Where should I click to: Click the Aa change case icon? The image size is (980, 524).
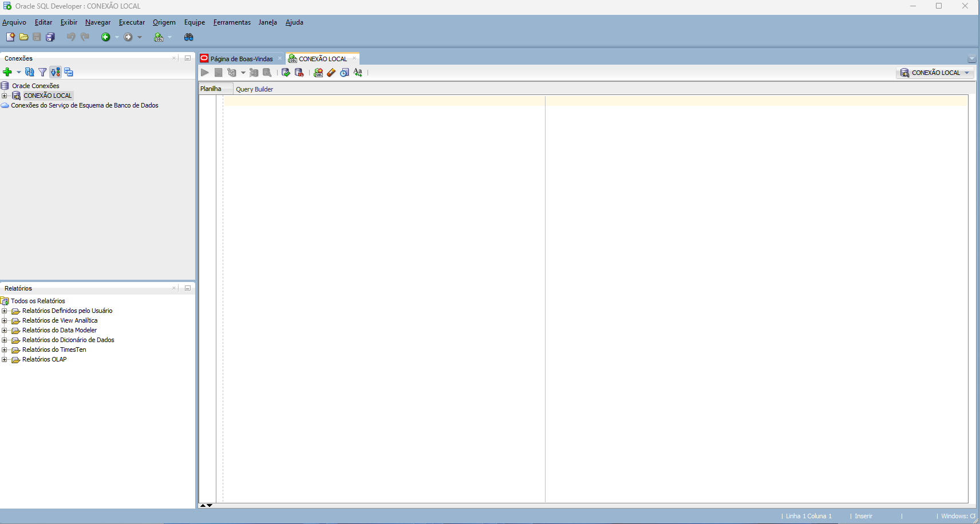358,73
